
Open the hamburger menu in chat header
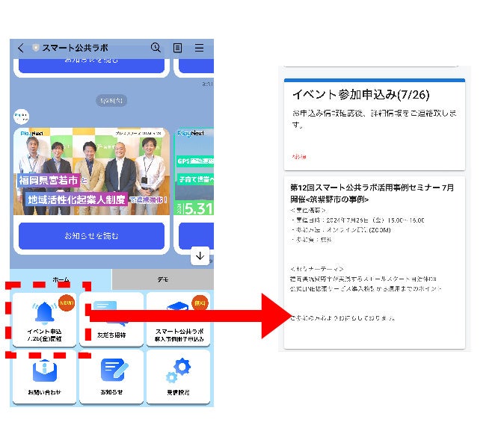click(200, 48)
